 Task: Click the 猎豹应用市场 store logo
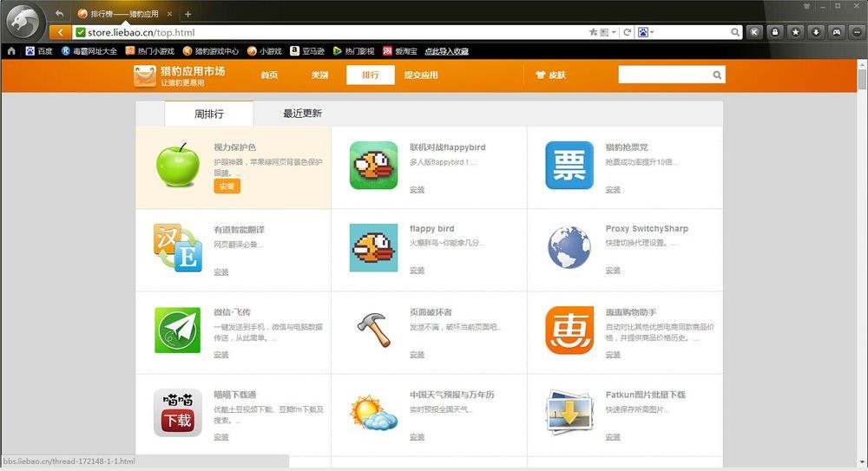click(180, 75)
